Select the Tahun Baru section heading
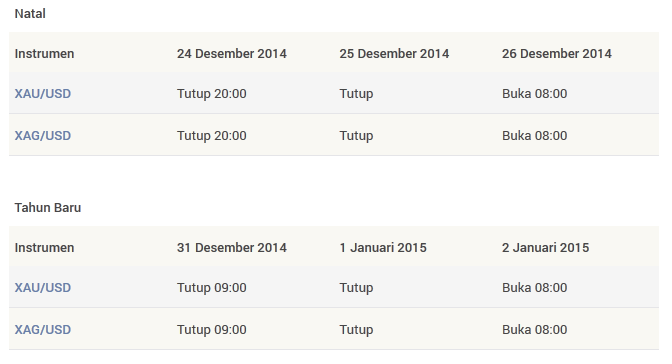672x364 pixels. pyautogui.click(x=48, y=208)
